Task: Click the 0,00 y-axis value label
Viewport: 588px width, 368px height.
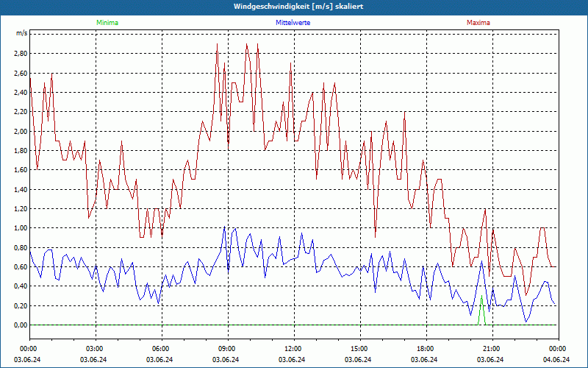Action: [19, 325]
